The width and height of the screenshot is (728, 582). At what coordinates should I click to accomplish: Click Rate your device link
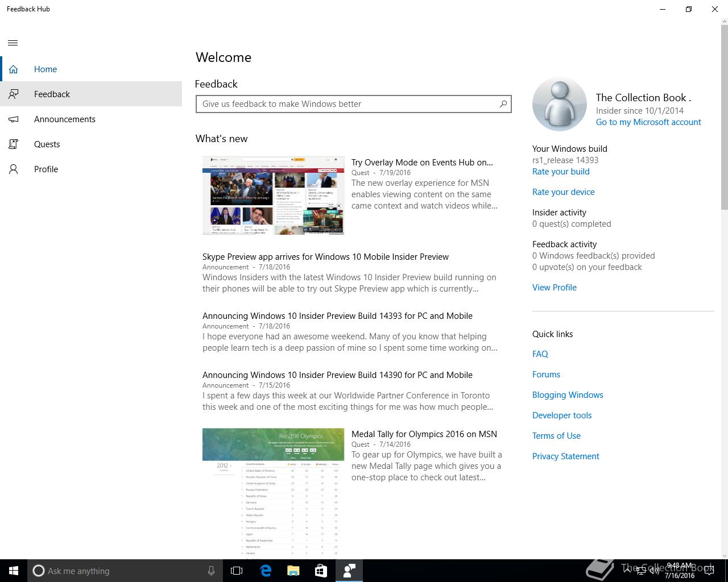(564, 192)
